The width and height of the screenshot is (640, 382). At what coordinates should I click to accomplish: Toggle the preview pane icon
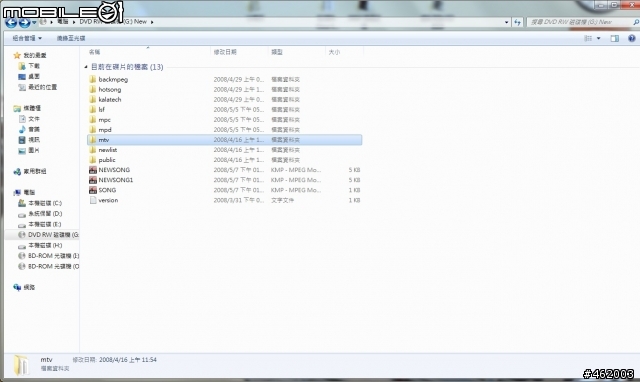(x=614, y=38)
